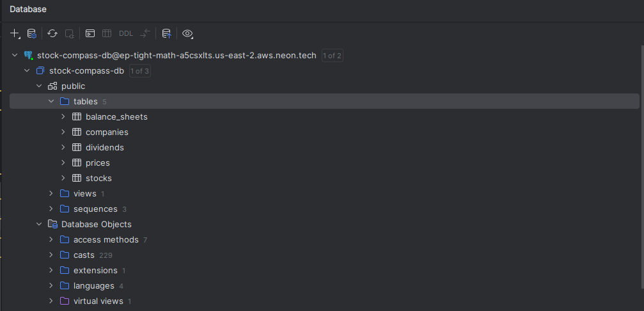Open the query console icon
This screenshot has width=644, height=311.
[x=90, y=33]
